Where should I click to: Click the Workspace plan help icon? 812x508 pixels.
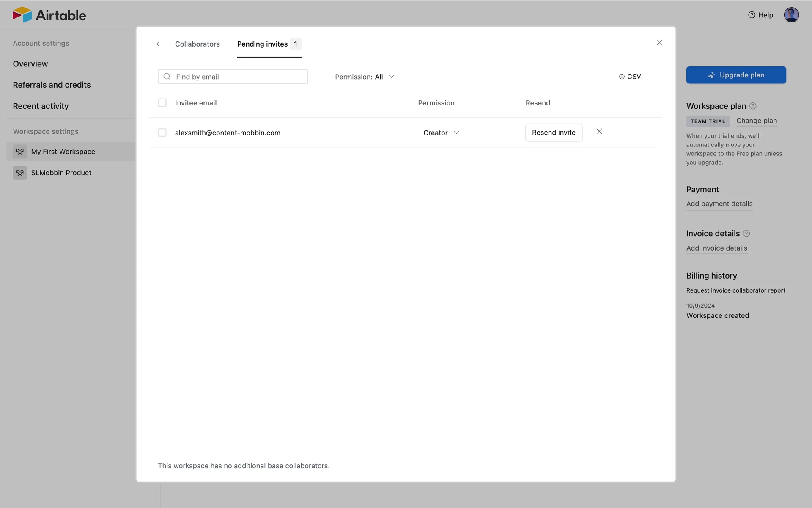point(753,106)
